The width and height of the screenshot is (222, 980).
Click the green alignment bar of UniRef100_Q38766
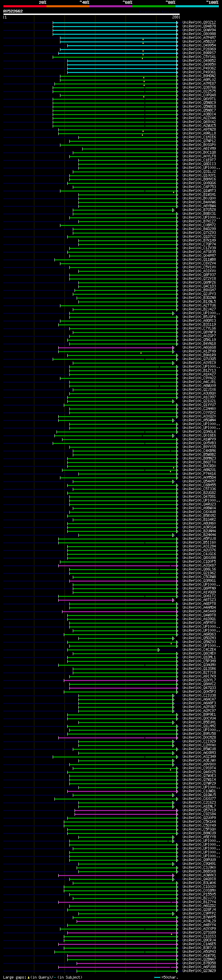tap(116, 88)
